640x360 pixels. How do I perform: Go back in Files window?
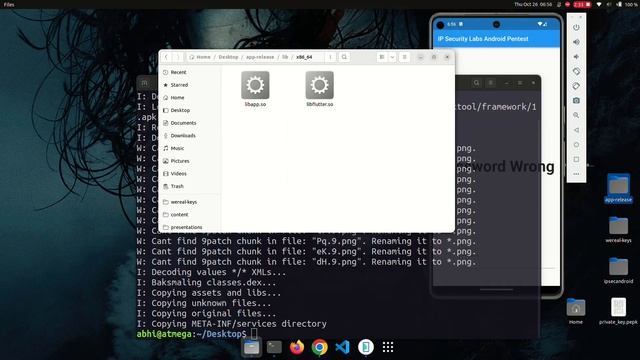(166, 57)
